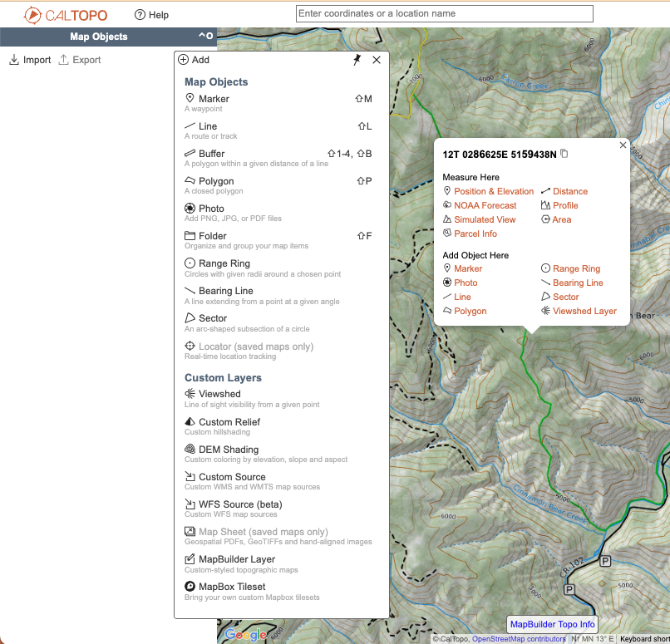Select Marker in Add menu
The height and width of the screenshot is (644, 670).
coord(214,99)
